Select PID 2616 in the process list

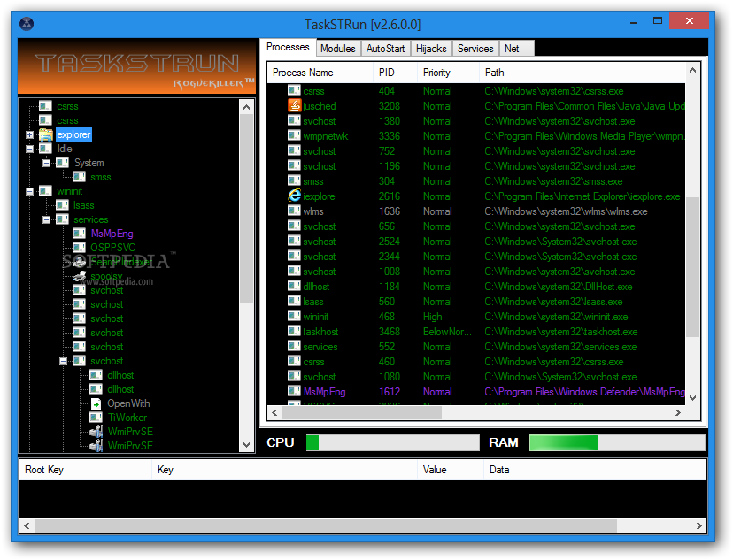(390, 196)
